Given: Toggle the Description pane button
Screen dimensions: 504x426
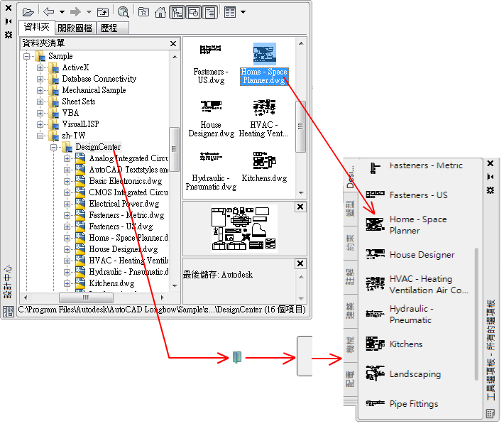Looking at the screenshot, I should click(x=210, y=13).
